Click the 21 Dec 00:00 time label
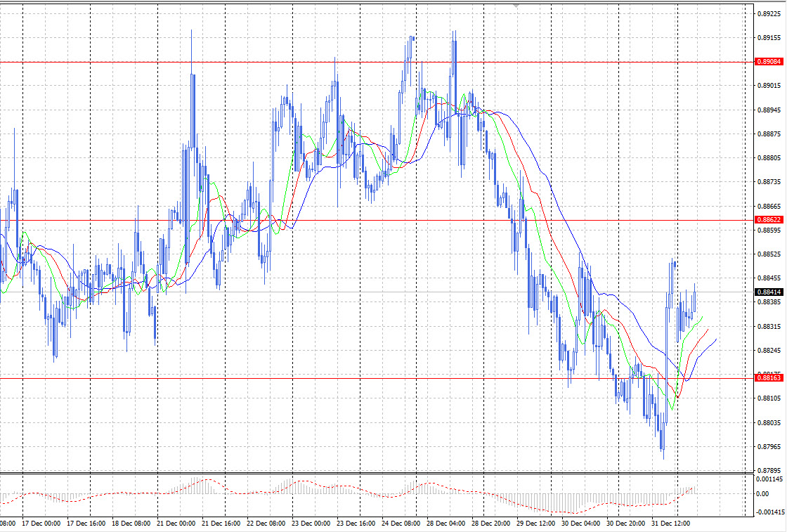 click(176, 524)
